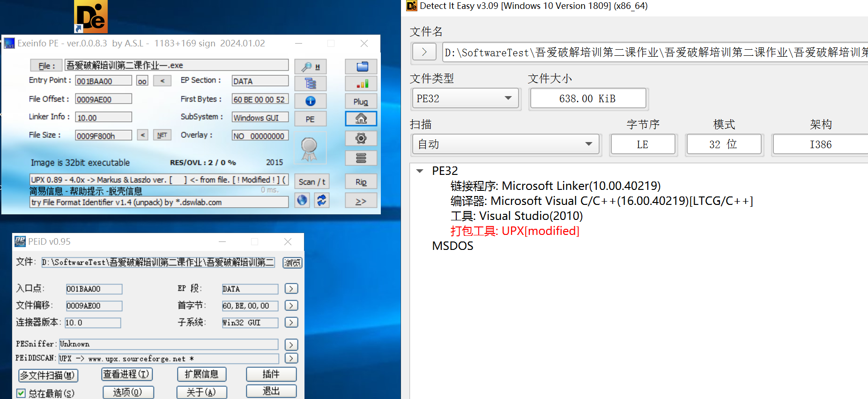Click PEiD 文件 path field
The image size is (868, 399).
coord(158,262)
